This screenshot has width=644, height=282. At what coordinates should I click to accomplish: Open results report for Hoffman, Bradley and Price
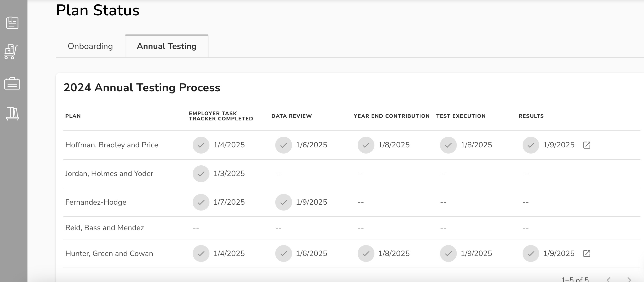point(587,145)
